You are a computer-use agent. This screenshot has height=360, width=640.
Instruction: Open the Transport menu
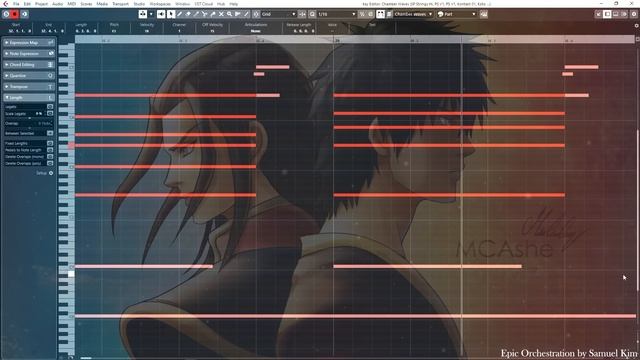[x=120, y=4]
